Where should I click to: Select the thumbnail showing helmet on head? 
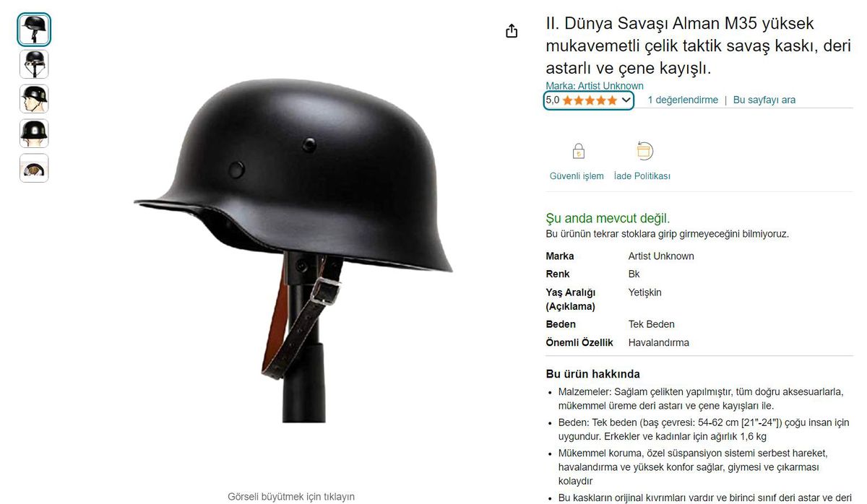pos(34,99)
